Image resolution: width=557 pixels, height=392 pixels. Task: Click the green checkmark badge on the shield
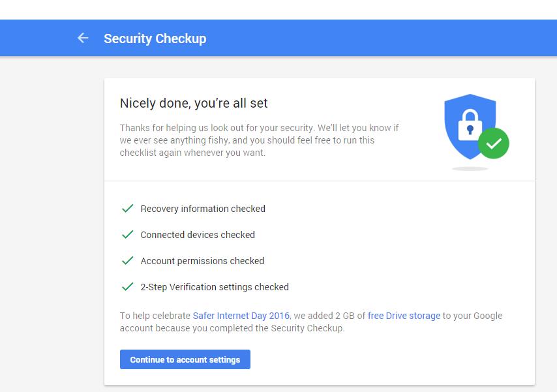pyautogui.click(x=494, y=143)
